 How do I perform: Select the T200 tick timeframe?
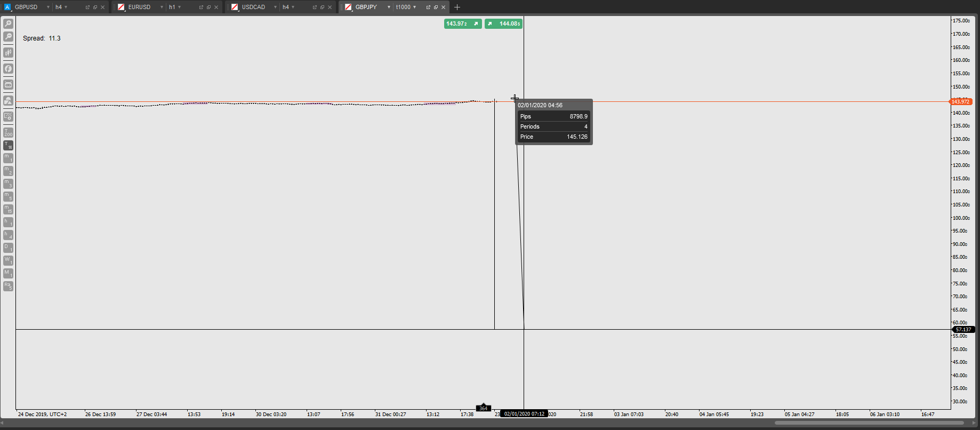(8, 132)
